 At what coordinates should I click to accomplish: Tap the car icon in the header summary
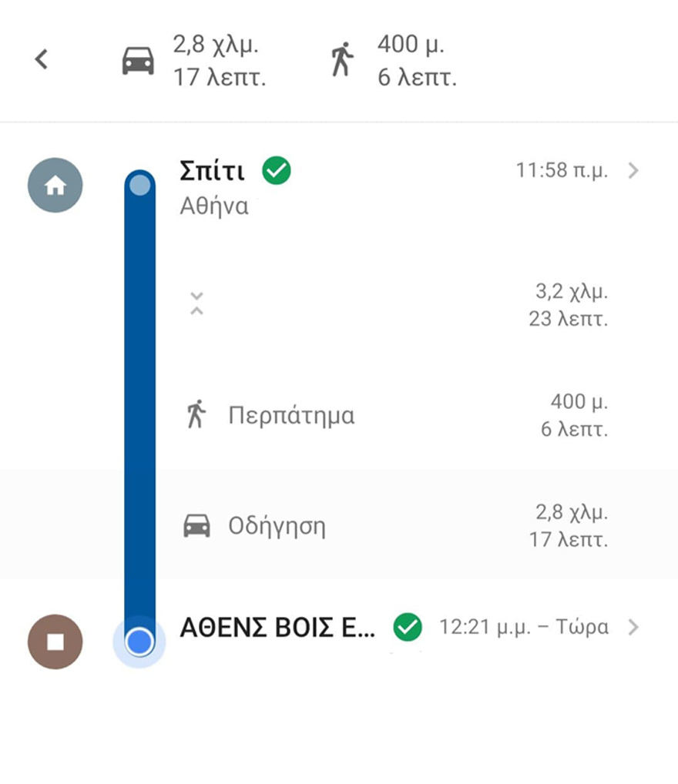[x=138, y=60]
